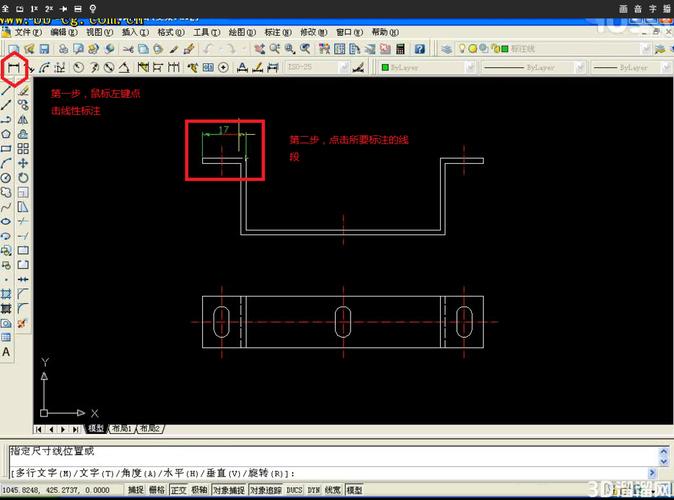Select the Line tool in draw toolbar
Screen dimensions: 674x500
(x=7, y=104)
